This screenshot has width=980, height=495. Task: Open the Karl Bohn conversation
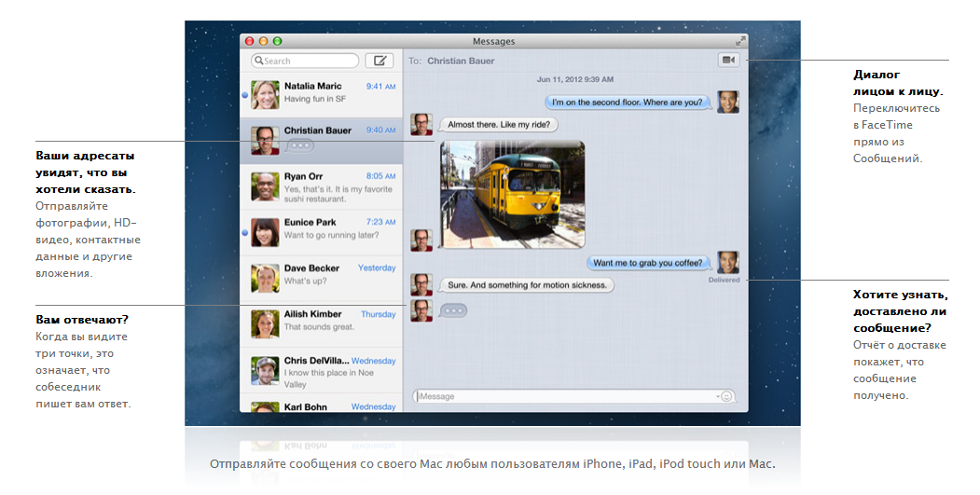pyautogui.click(x=322, y=403)
